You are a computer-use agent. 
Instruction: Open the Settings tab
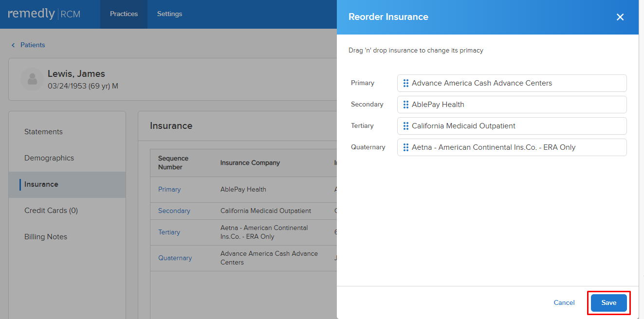(x=169, y=14)
